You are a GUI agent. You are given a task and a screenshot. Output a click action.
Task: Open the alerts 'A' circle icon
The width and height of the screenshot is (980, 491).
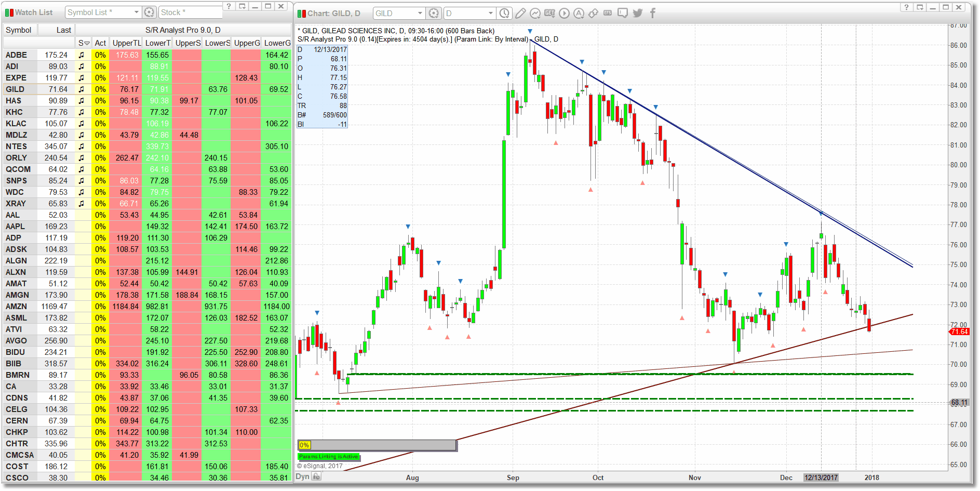579,13
